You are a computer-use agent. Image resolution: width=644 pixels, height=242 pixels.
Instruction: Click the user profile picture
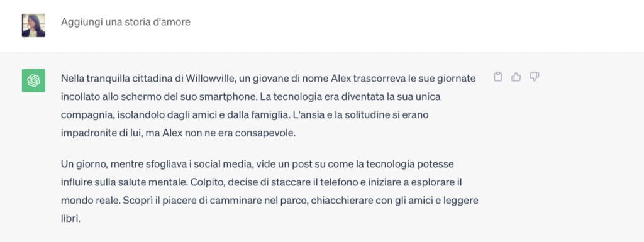pos(33,25)
